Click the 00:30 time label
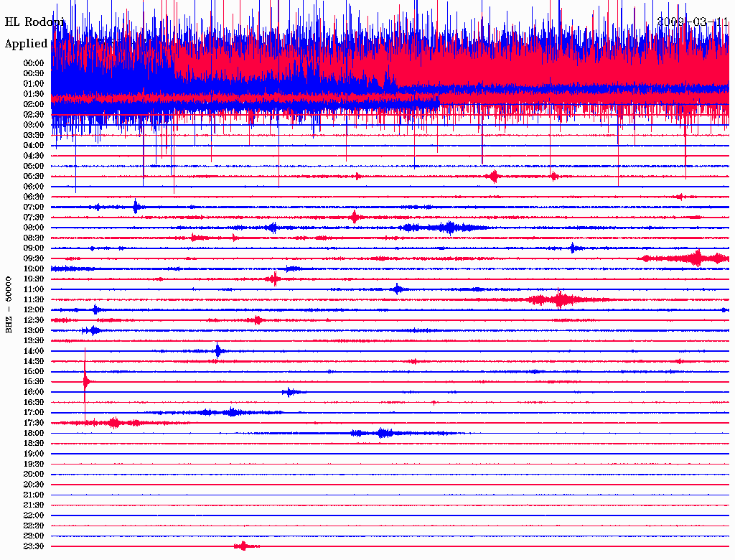Screen dimensions: 735x560 click(x=33, y=73)
